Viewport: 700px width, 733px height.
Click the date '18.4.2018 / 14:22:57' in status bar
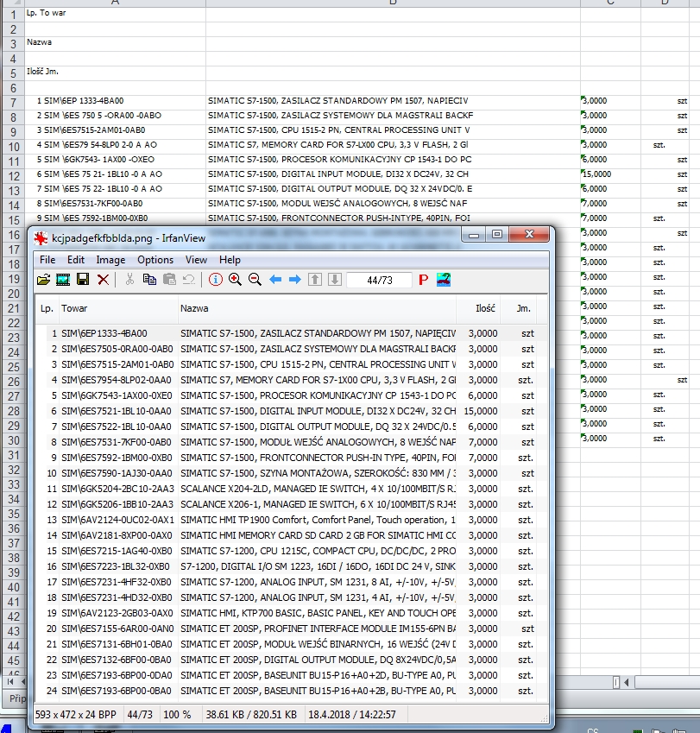click(x=351, y=715)
